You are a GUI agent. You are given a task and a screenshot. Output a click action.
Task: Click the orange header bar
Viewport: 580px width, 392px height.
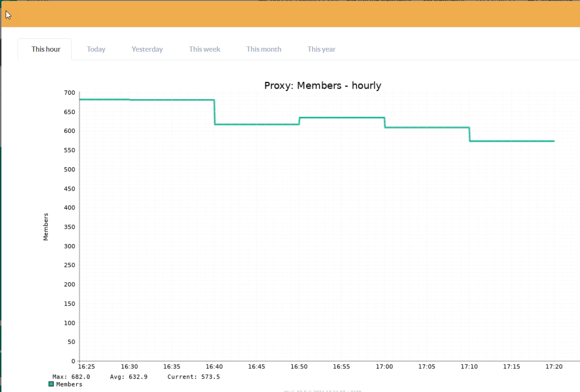click(x=290, y=14)
